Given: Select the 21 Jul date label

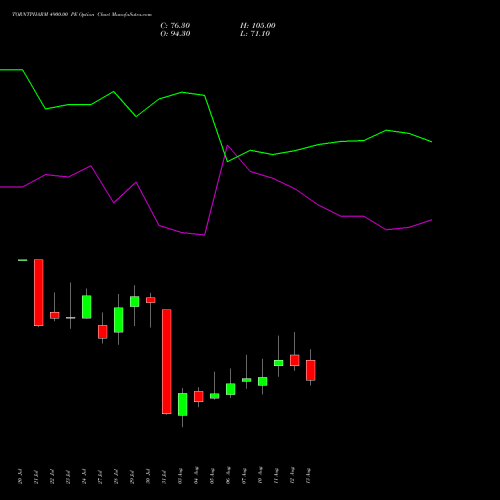Looking at the screenshot, I should [x=36, y=477].
